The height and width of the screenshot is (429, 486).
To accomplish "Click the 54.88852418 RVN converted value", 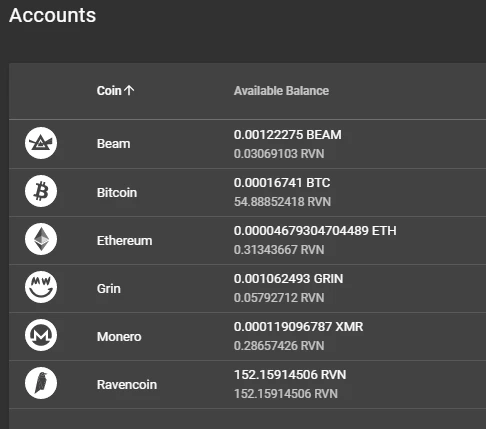I will pos(282,202).
